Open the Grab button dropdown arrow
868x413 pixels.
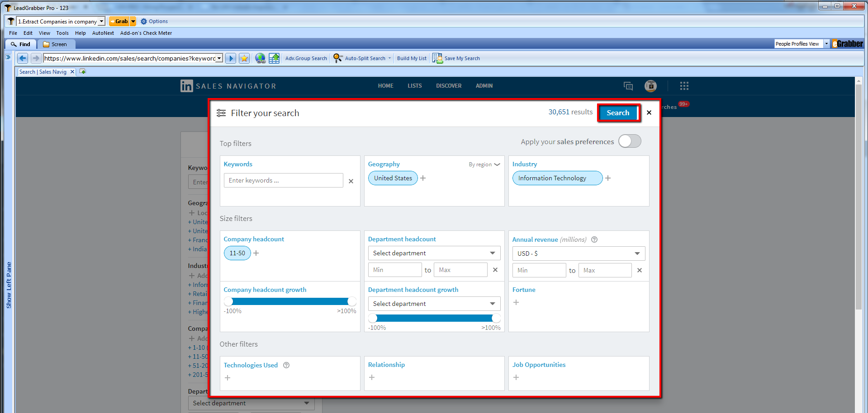[133, 21]
